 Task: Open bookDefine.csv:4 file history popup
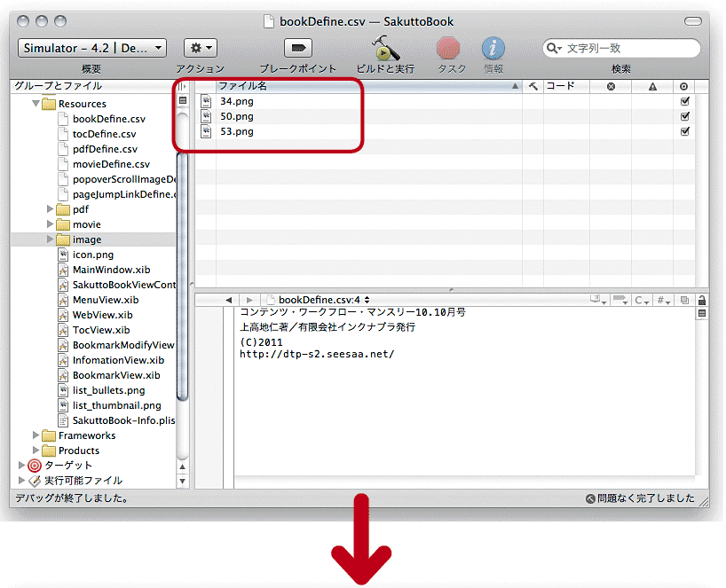click(319, 300)
